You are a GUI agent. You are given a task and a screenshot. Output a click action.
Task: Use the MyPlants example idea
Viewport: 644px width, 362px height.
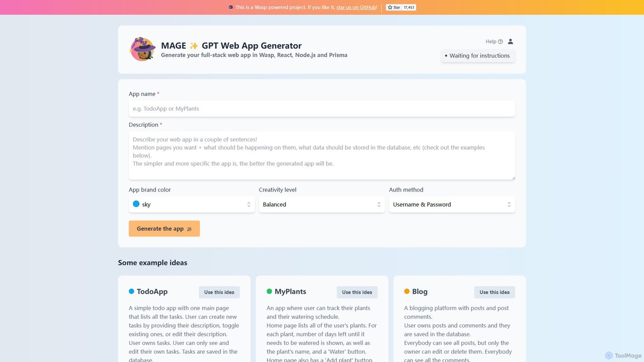(357, 292)
